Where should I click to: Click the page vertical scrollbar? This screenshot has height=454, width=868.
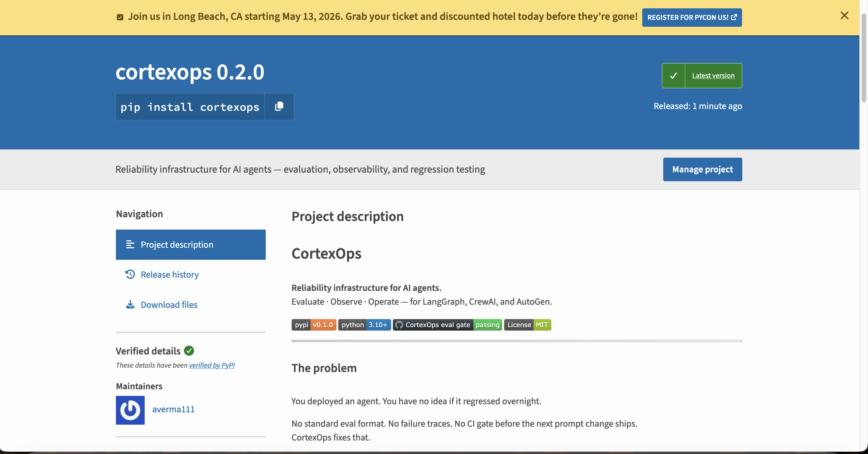[x=863, y=57]
